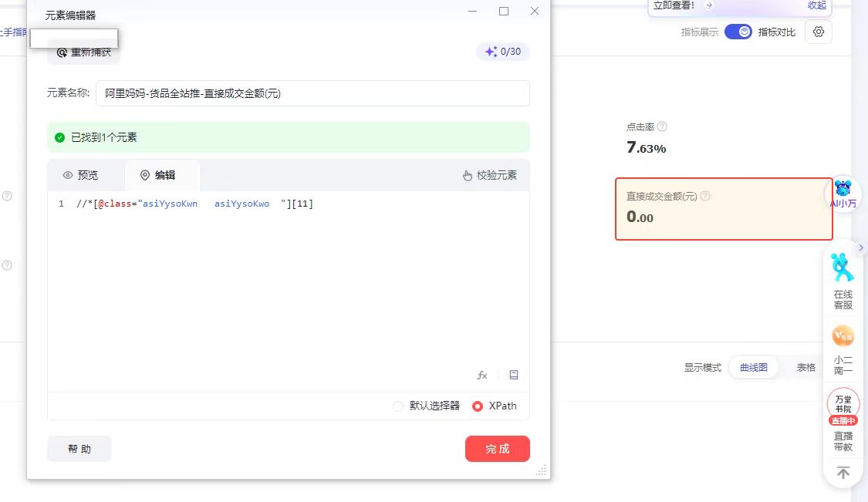This screenshot has width=868, height=502.
Task: Open 在线客服 online support
Action: [843, 281]
